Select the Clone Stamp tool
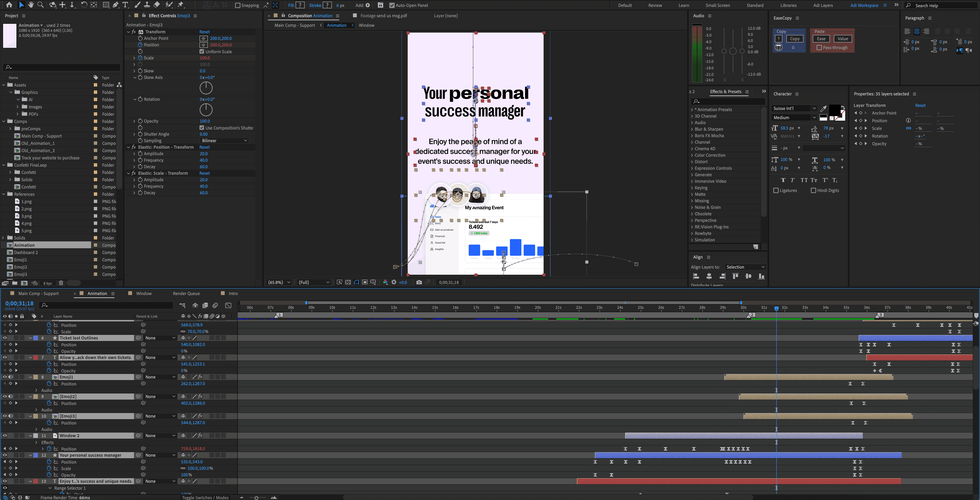Viewport: 980px width, 500px height. coord(147,5)
